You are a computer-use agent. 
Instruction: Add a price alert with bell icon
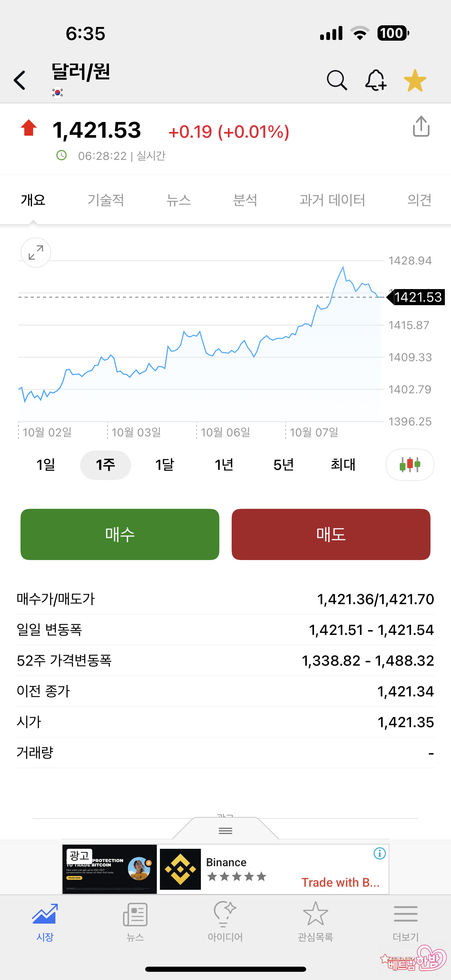375,80
